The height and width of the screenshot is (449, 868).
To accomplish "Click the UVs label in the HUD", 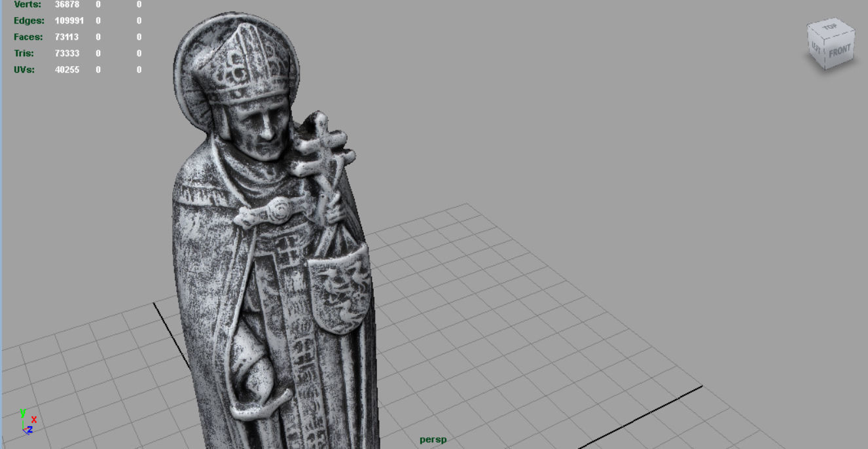I will (x=24, y=69).
